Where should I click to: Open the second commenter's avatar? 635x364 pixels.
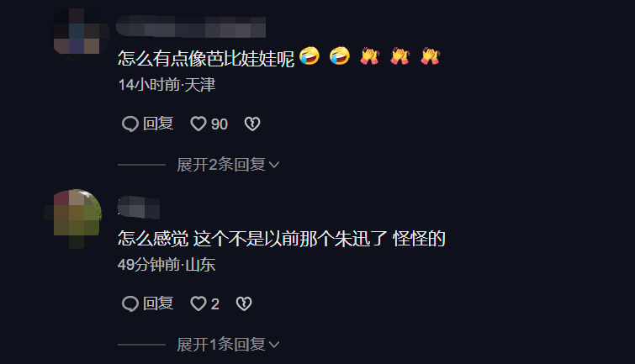point(74,219)
